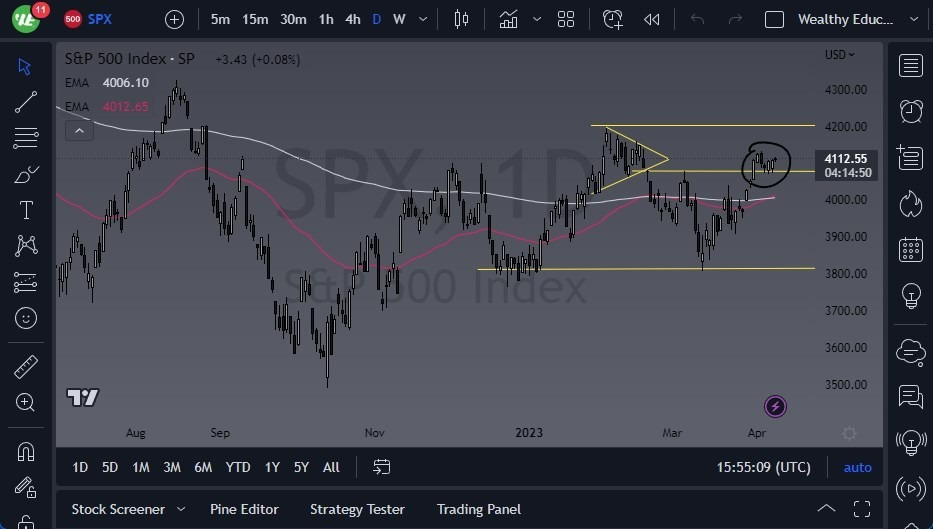Start bar replay mode
The height and width of the screenshot is (529, 933).
pos(652,20)
